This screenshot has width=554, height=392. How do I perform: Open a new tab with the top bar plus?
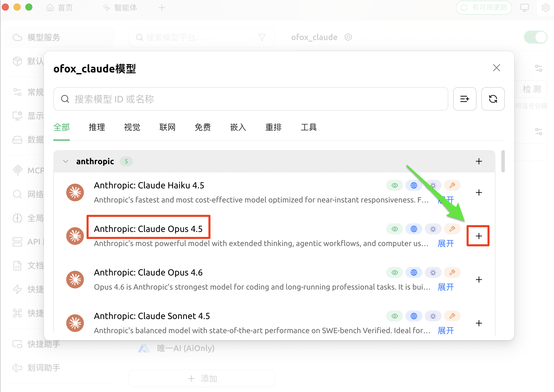pyautogui.click(x=162, y=8)
